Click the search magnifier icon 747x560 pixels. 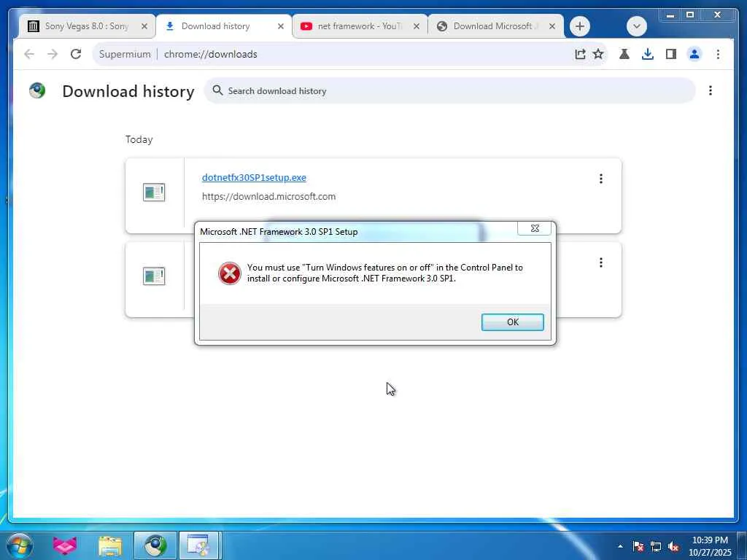(217, 90)
